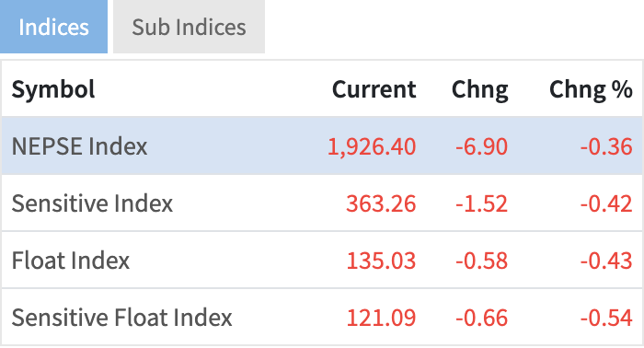Click the NEPSE change -6.90

[482, 146]
